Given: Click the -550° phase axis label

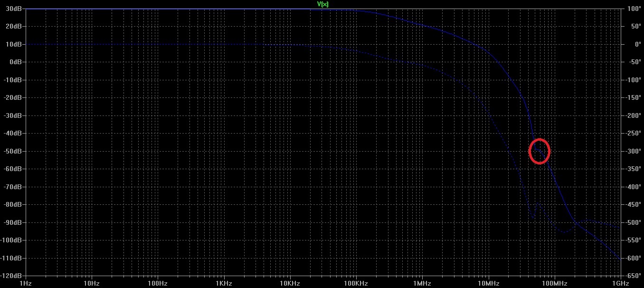Looking at the screenshot, I should coord(634,240).
